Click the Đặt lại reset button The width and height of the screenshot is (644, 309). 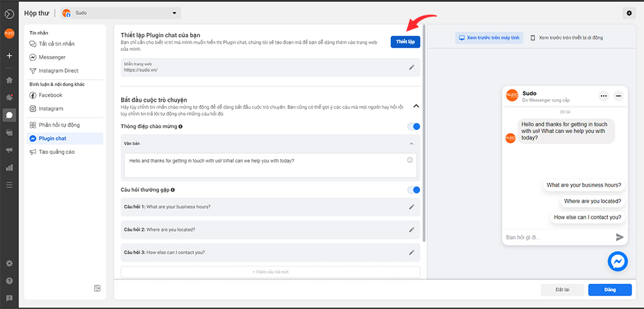click(x=561, y=290)
